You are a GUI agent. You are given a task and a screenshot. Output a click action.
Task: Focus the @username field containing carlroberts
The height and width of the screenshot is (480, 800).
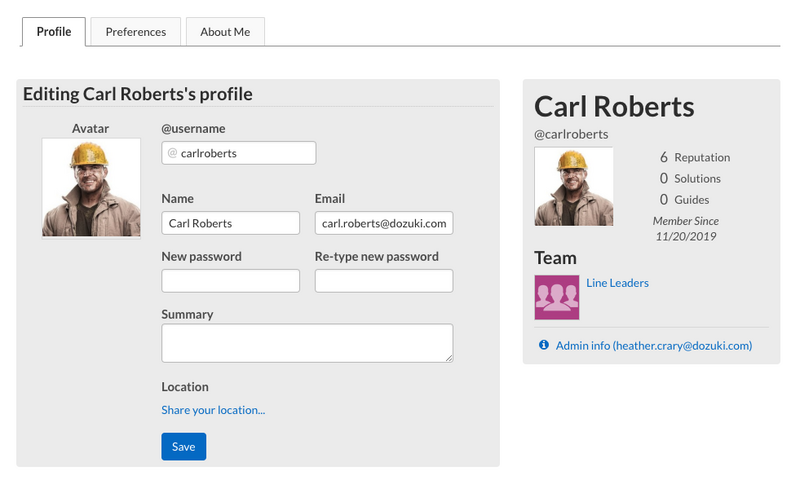(245, 153)
